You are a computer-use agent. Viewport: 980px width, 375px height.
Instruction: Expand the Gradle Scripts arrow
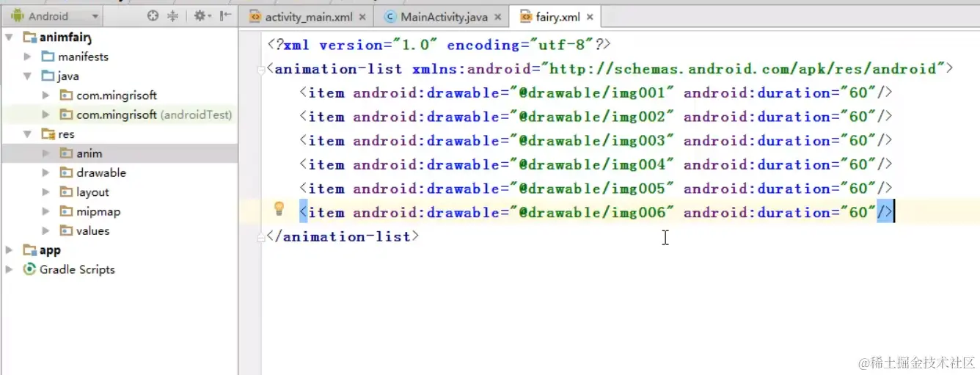pos(9,269)
